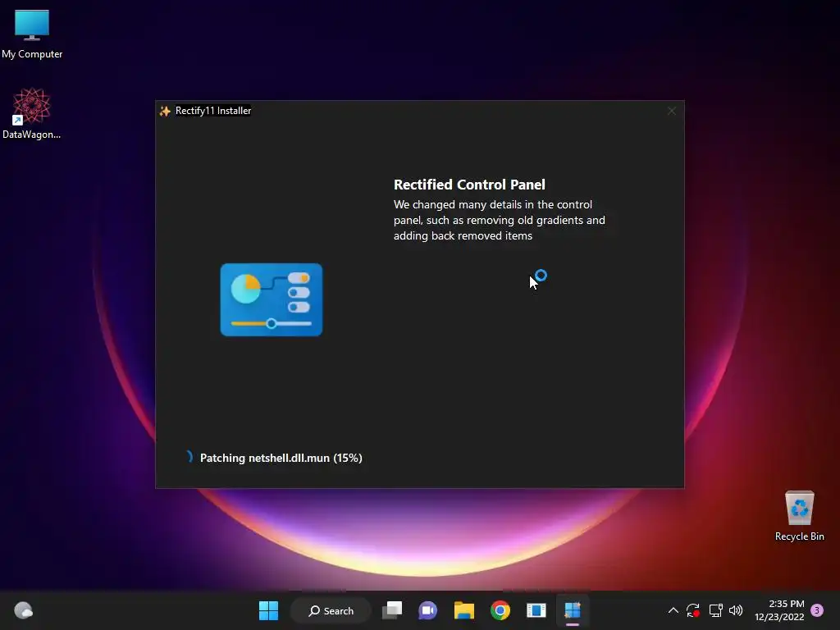
Task: Click the Control Panel illustration in installer
Action: click(271, 299)
